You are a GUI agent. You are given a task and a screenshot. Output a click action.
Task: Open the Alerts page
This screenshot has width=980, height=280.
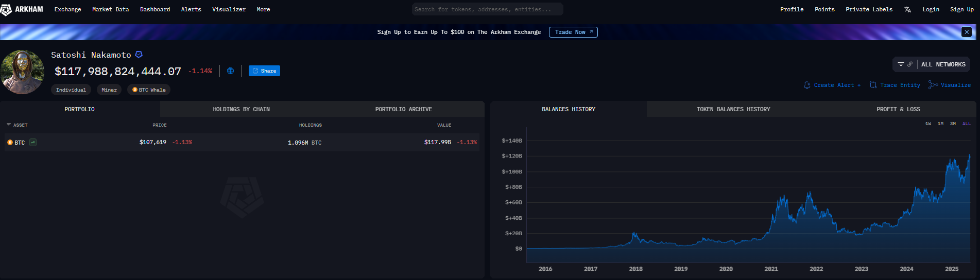(x=191, y=9)
